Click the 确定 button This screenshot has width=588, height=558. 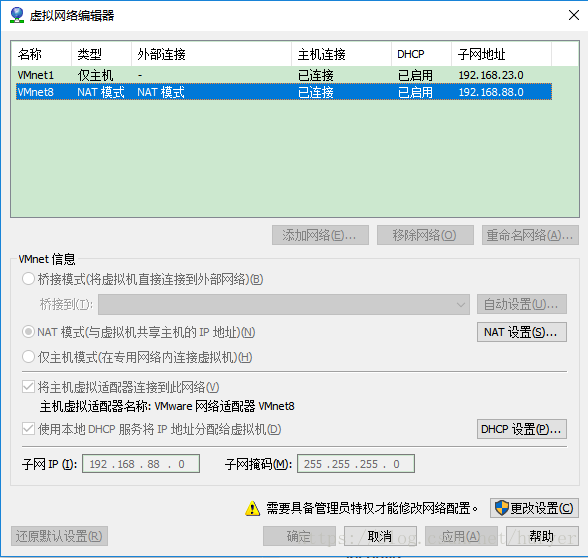click(x=299, y=536)
